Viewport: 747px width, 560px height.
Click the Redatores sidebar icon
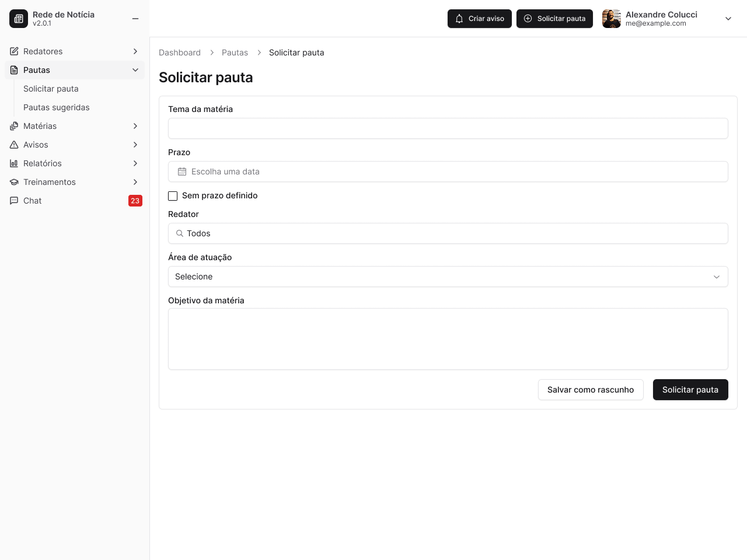pos(14,51)
